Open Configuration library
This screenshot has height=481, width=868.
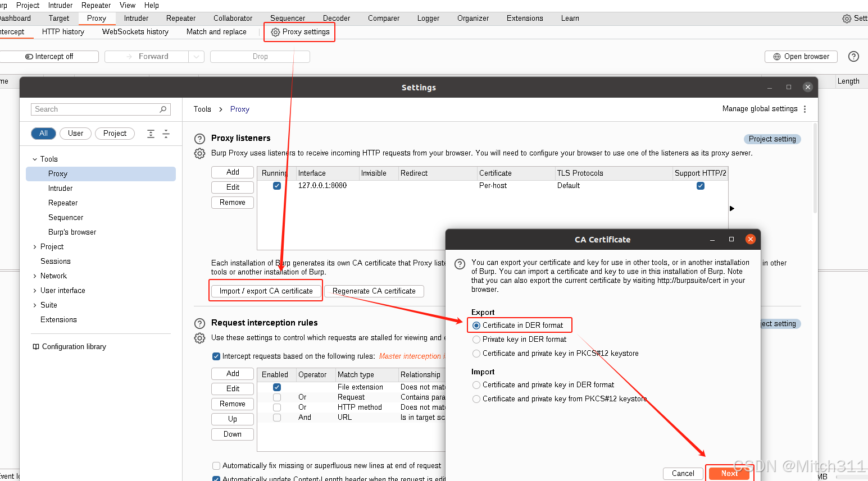[70, 347]
